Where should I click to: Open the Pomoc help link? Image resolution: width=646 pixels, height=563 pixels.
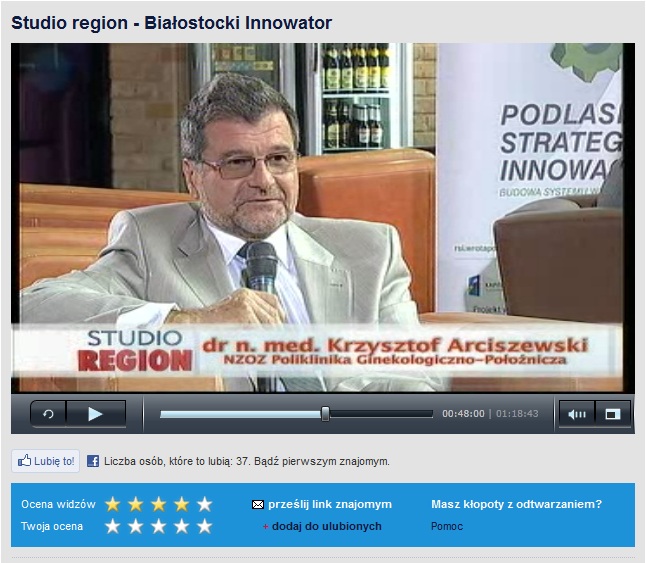[x=447, y=526]
